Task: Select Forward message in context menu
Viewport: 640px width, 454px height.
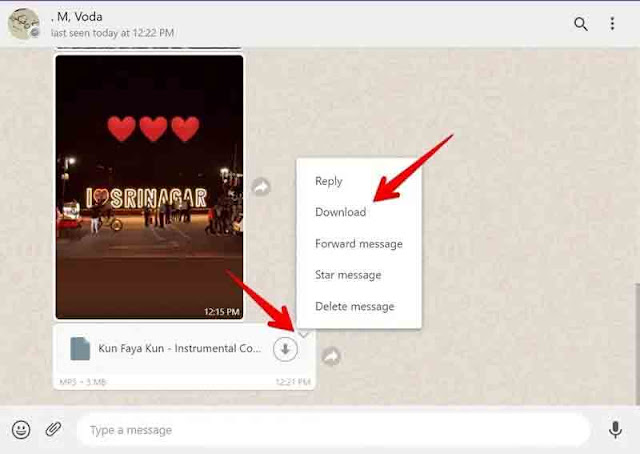Action: pyautogui.click(x=359, y=244)
